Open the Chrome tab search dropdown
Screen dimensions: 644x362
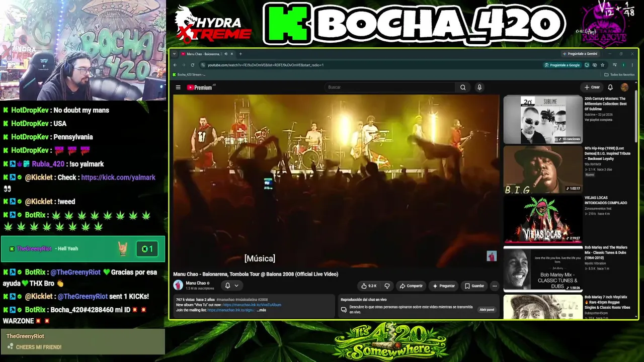(x=174, y=54)
